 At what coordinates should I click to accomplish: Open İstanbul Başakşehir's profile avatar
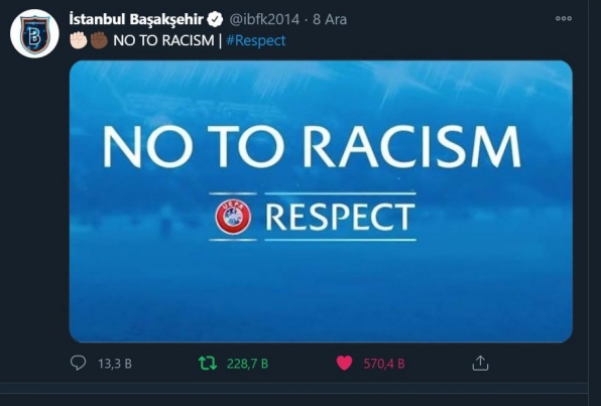34,34
